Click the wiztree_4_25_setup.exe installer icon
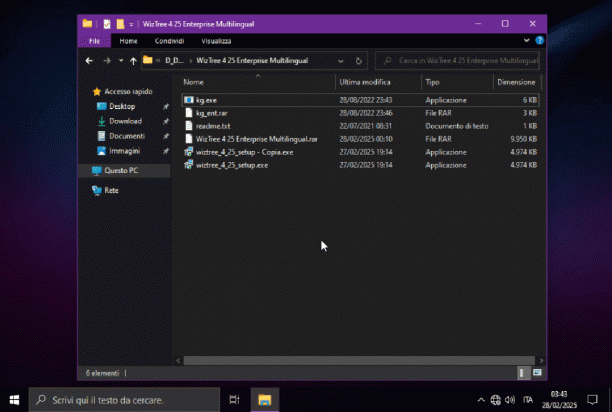The width and height of the screenshot is (612, 412). pos(189,165)
